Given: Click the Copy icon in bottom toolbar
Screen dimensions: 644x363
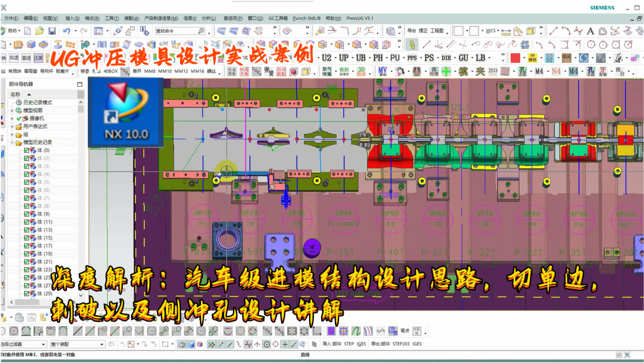Looking at the screenshot, I should (267, 331).
